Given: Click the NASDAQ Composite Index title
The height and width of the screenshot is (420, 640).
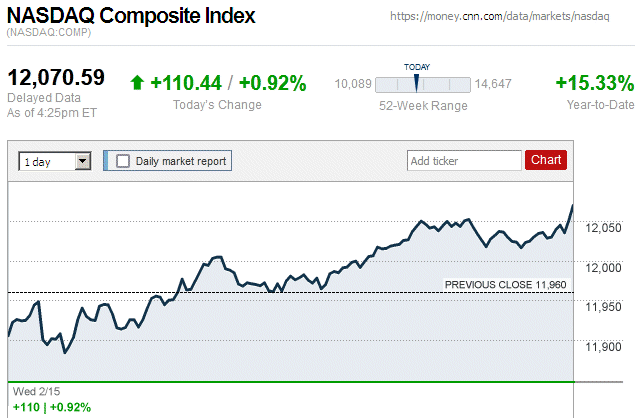Looking at the screenshot, I should (x=131, y=17).
